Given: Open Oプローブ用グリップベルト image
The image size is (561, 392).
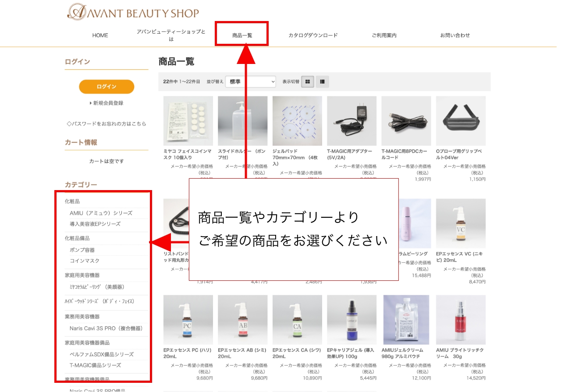Looking at the screenshot, I should click(x=461, y=121).
